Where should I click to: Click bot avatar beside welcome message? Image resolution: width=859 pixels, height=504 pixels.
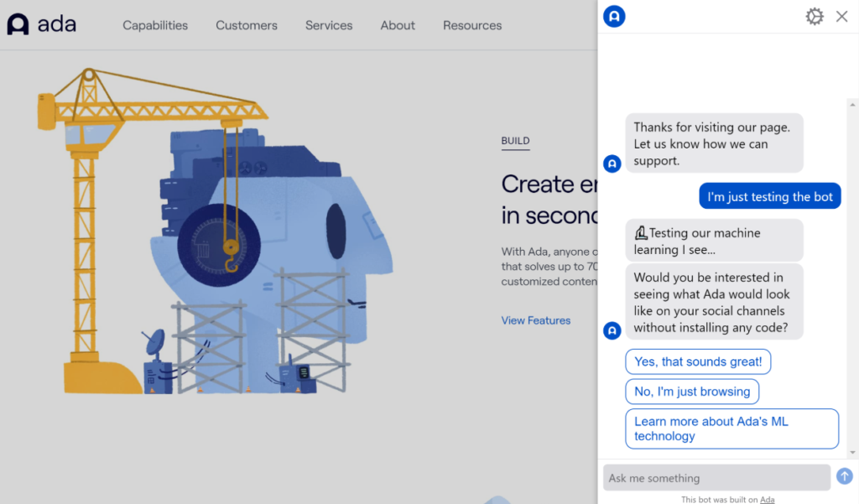[x=612, y=164]
